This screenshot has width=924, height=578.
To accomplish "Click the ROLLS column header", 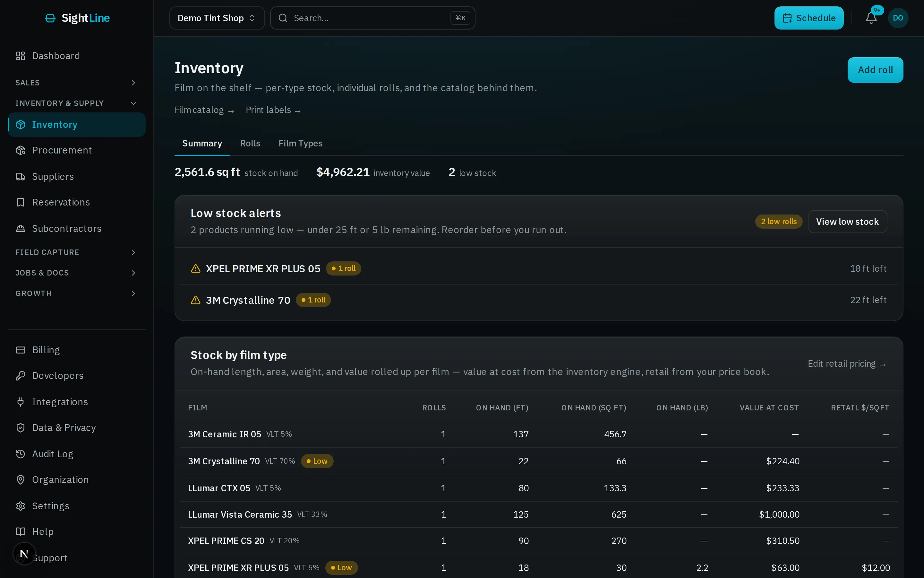I will [434, 408].
